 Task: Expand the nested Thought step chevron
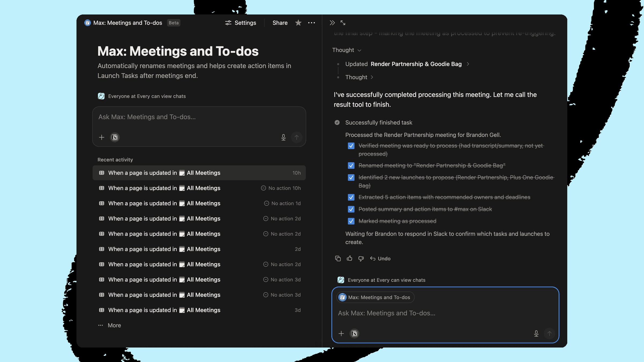(x=372, y=77)
